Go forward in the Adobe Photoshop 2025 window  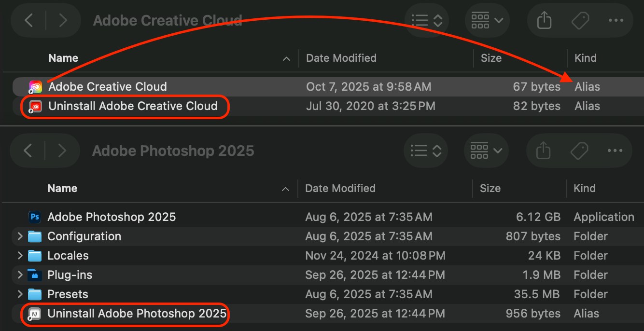pos(62,151)
